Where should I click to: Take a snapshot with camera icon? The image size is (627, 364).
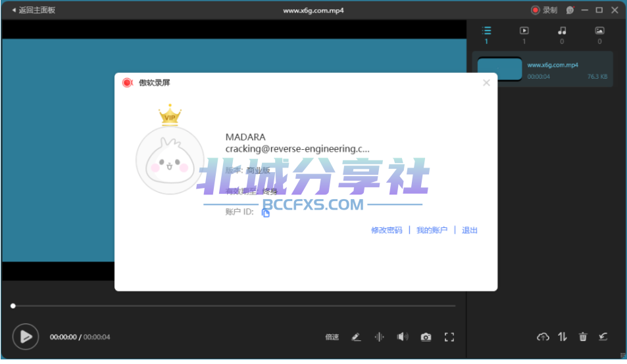[x=426, y=337]
